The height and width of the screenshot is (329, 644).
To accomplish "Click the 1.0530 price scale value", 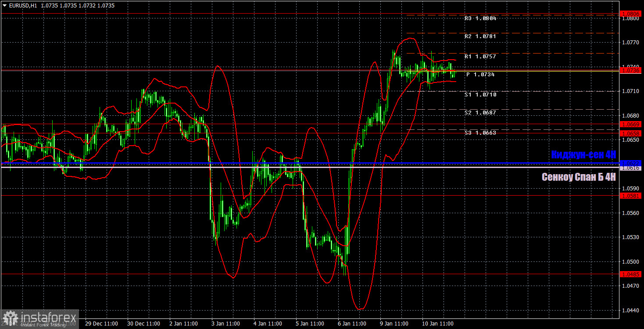I will [630, 237].
